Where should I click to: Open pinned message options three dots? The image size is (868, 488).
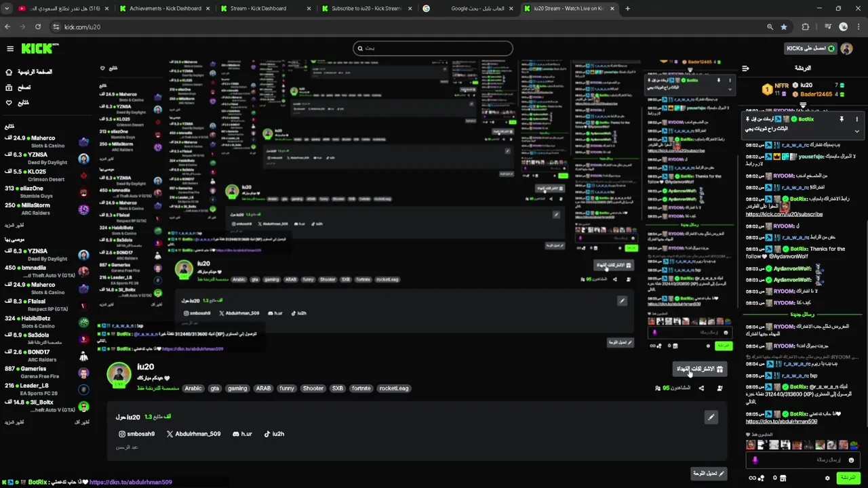coord(856,119)
